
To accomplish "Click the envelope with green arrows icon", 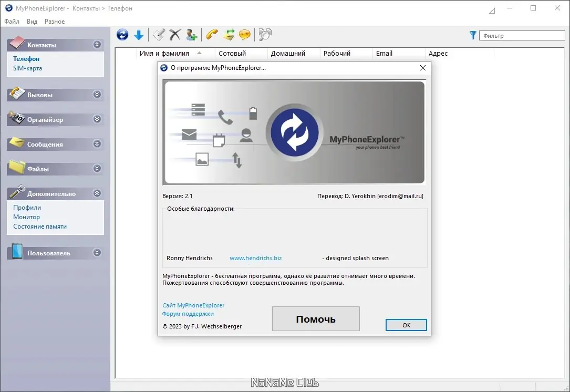I will [229, 35].
